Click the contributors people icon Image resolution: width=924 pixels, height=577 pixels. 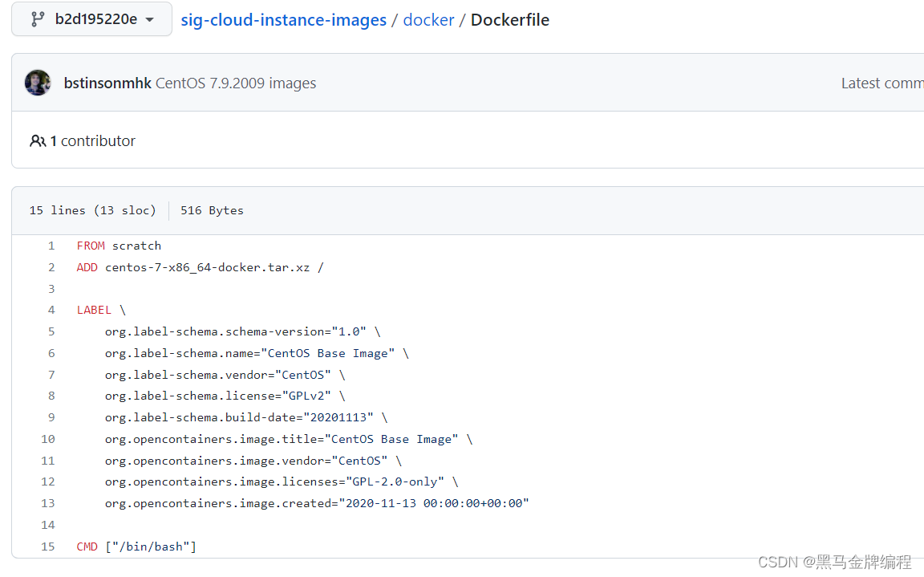(38, 141)
